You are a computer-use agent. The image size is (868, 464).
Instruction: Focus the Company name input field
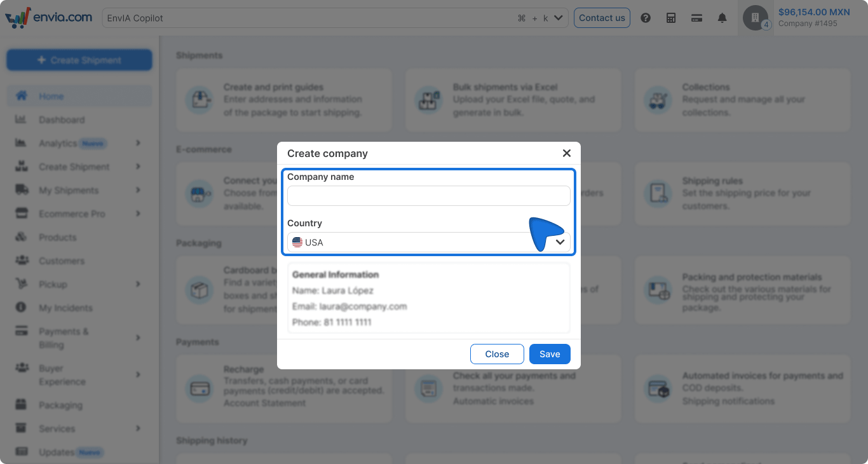coord(429,196)
